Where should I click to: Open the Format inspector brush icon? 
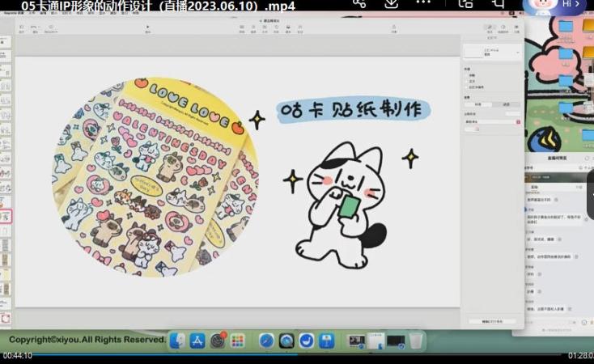click(x=490, y=28)
